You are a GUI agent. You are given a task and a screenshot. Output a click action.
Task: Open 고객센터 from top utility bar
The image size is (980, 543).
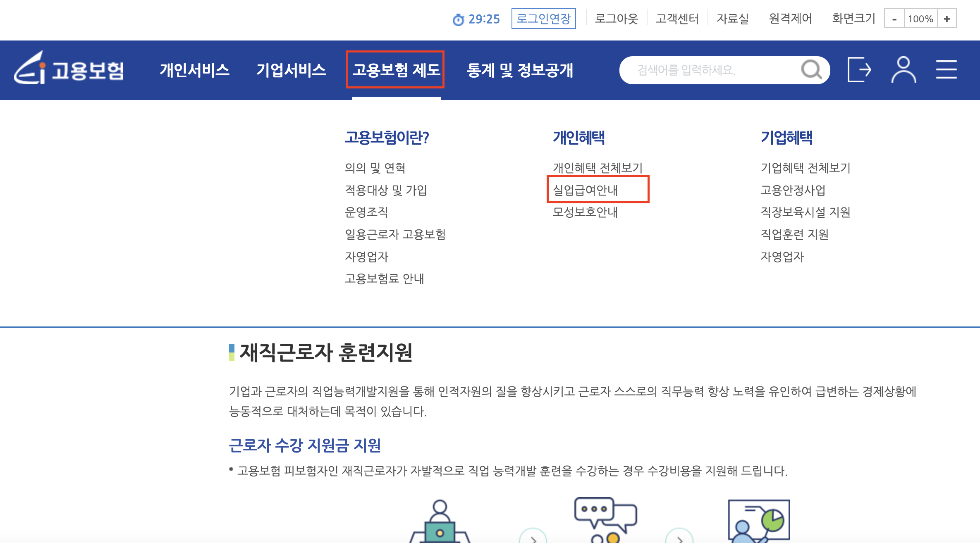[677, 19]
